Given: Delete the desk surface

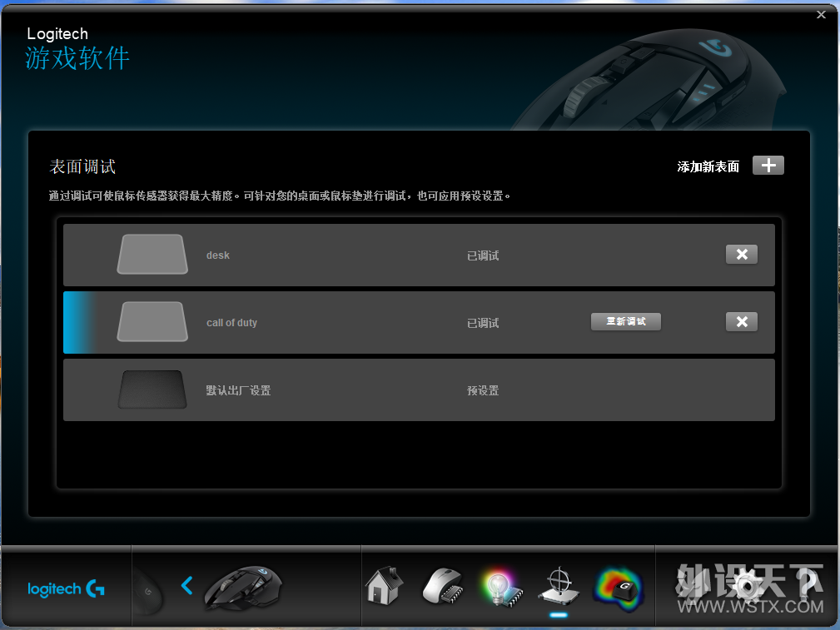Looking at the screenshot, I should click(x=742, y=255).
